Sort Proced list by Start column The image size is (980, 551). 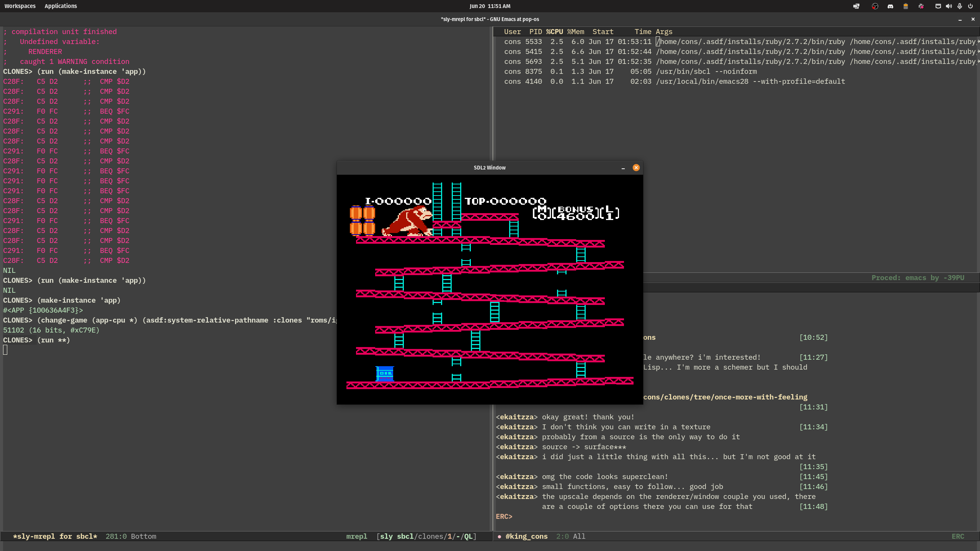click(x=603, y=32)
